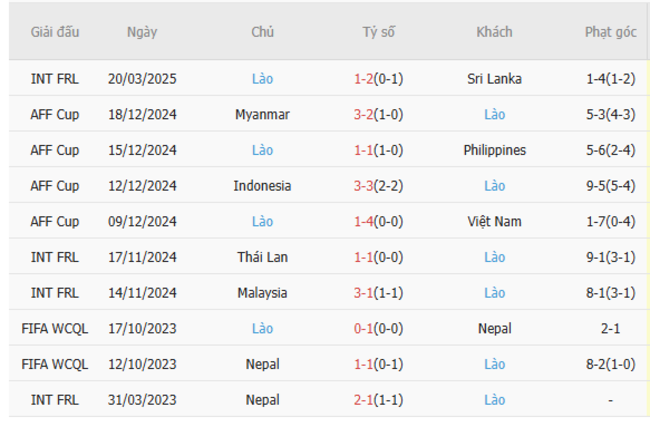Click the Sri Lanka team link
Screen dimensions: 650x427
pyautogui.click(x=494, y=78)
